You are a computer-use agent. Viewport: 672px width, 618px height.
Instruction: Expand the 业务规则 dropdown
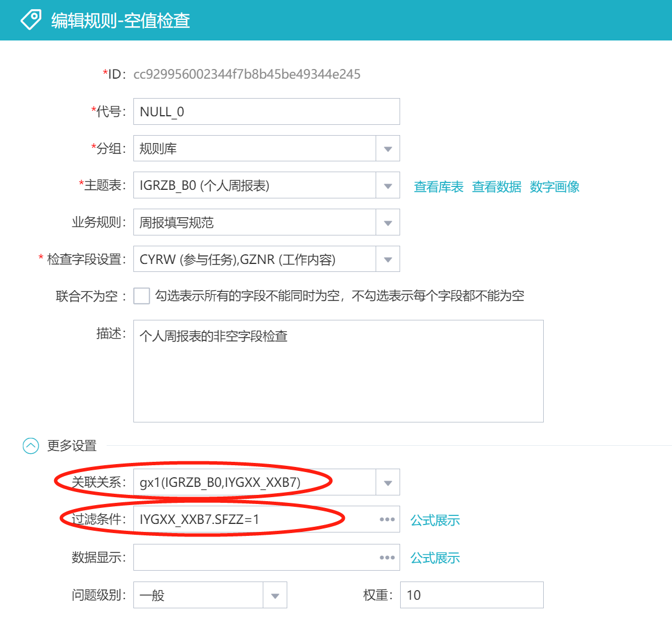coord(388,223)
